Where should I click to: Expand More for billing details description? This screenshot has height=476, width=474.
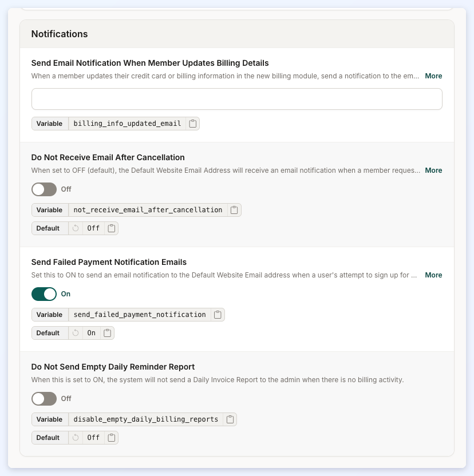[x=433, y=76]
